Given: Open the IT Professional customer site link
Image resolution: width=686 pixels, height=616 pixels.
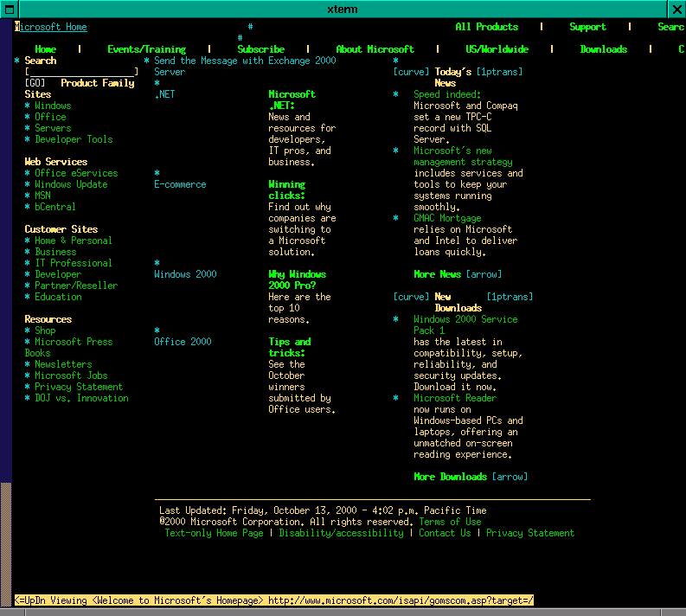Looking at the screenshot, I should click(74, 264).
